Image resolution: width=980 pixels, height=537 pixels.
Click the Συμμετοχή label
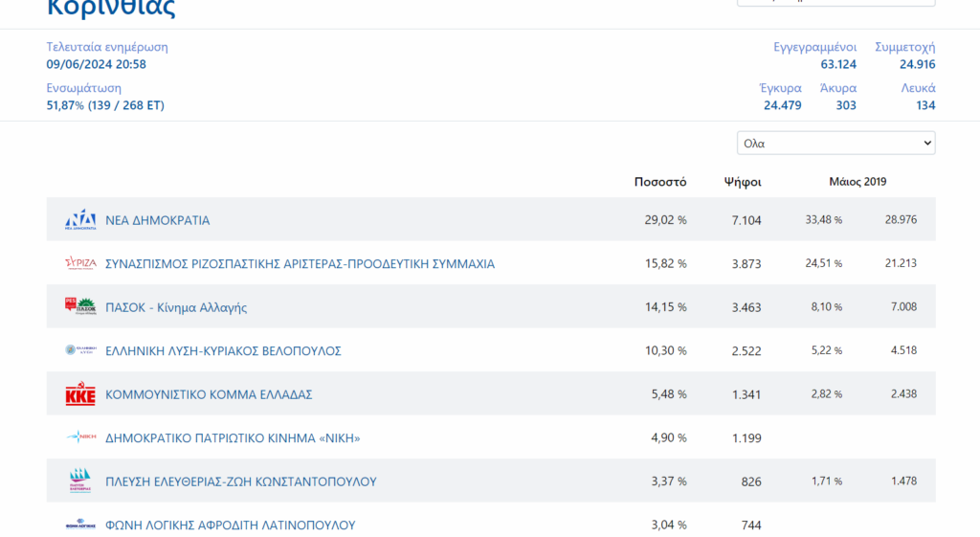[905, 47]
